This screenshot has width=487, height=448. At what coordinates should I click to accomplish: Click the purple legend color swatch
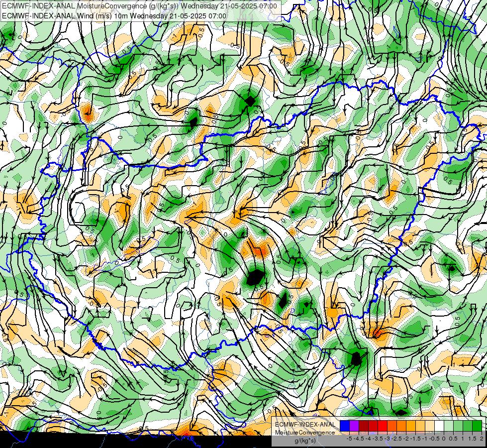(354, 426)
